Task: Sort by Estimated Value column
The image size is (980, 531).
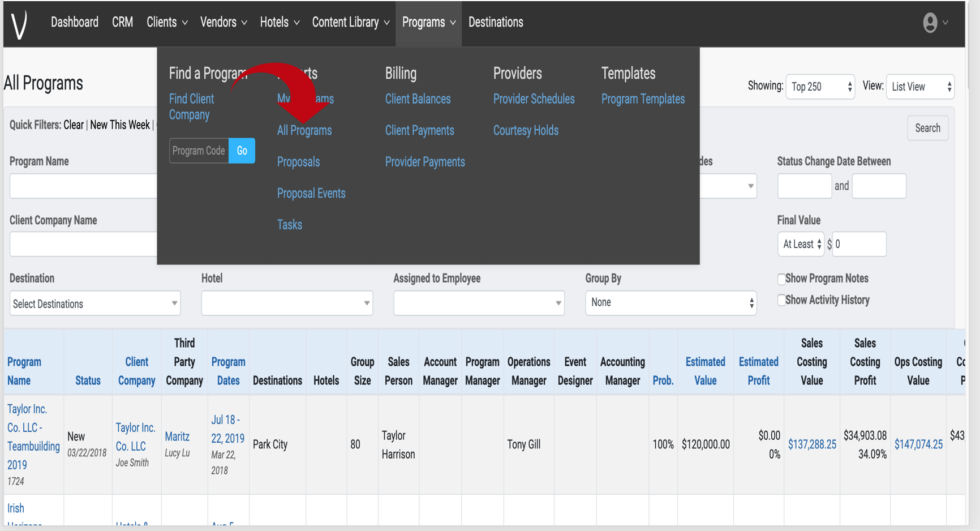Action: pyautogui.click(x=705, y=371)
